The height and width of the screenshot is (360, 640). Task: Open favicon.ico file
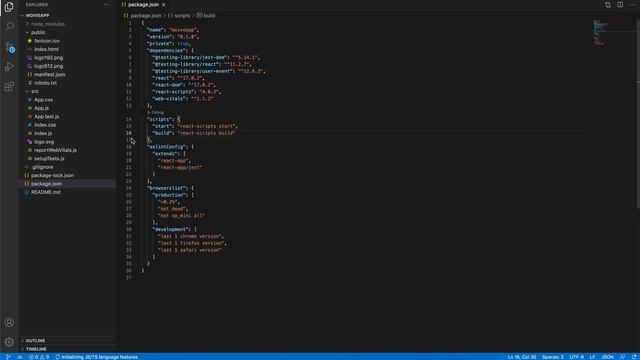(x=47, y=41)
